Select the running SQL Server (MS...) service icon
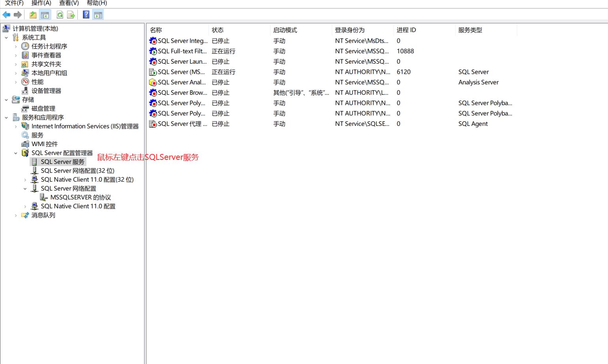Image resolution: width=608 pixels, height=364 pixels. 153,72
